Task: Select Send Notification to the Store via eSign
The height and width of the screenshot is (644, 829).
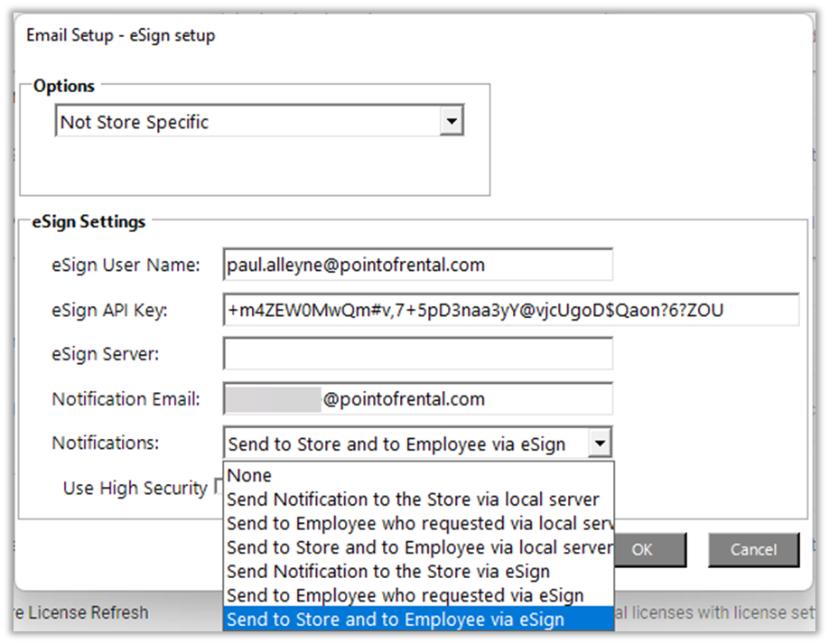Action: pyautogui.click(x=388, y=572)
